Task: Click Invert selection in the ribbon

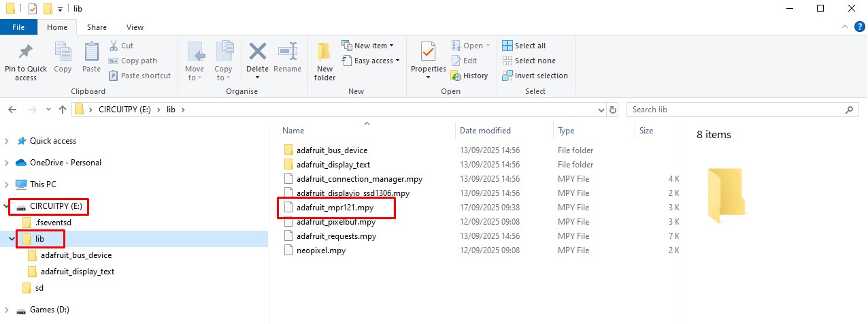Action: 535,76
